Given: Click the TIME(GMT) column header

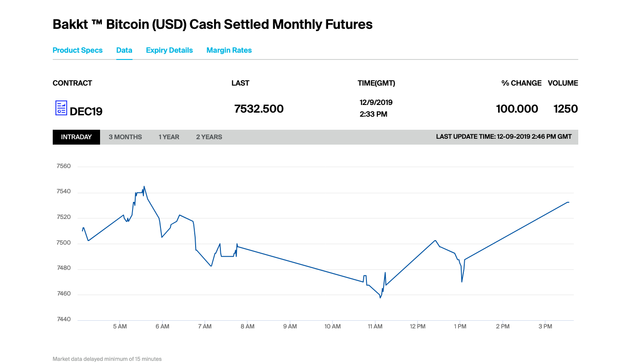Looking at the screenshot, I should pos(376,83).
